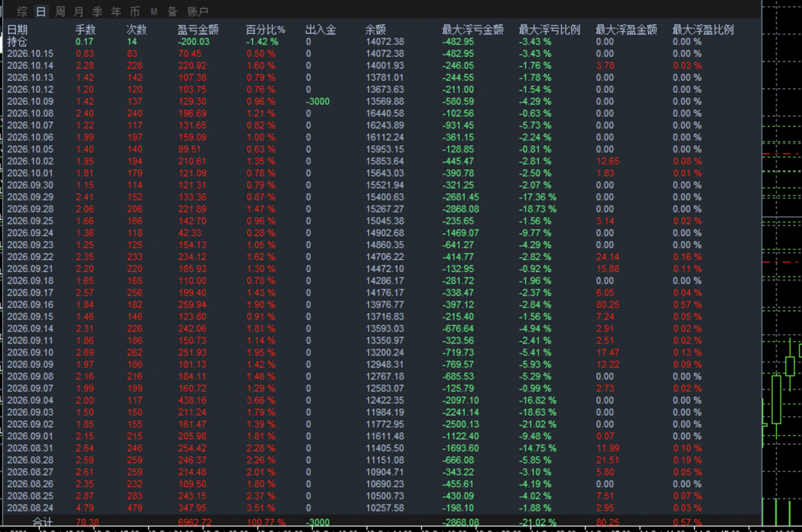Click the 百分比% column header
802x532 pixels.
[x=265, y=29]
